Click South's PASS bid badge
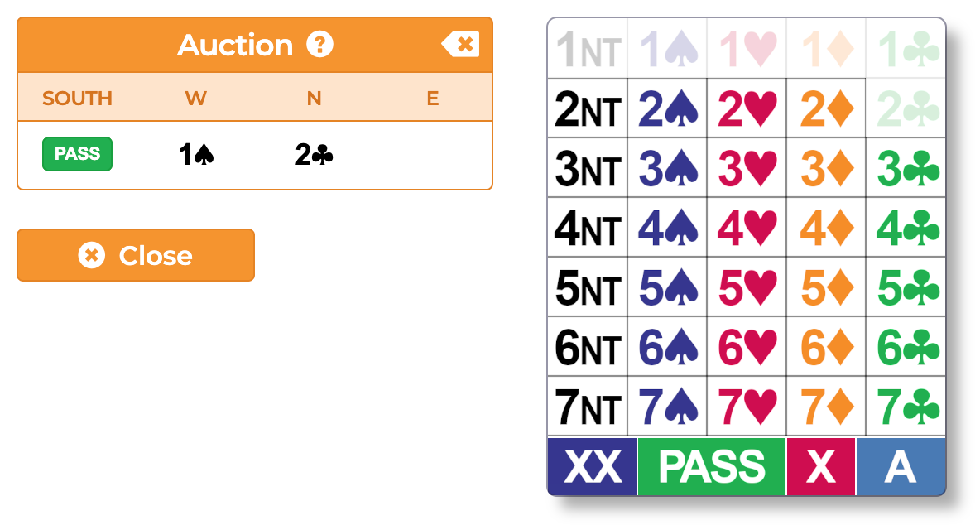 [77, 154]
